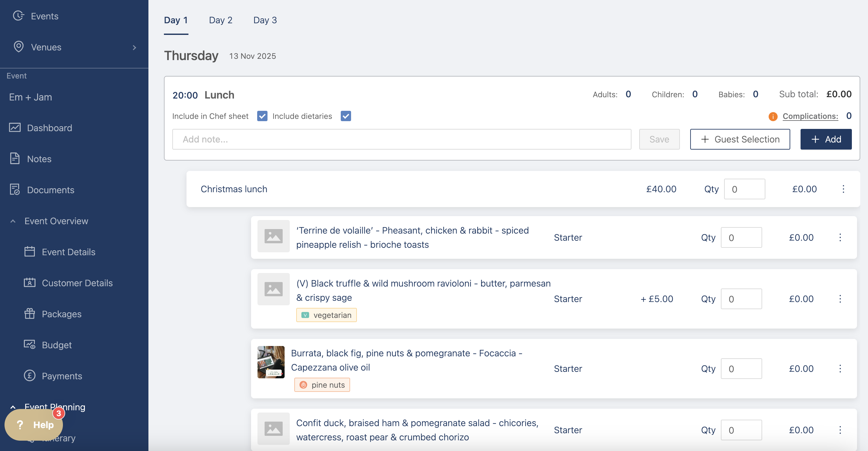
Task: Uncheck Include in Chef sheet checkbox
Action: [x=262, y=116]
